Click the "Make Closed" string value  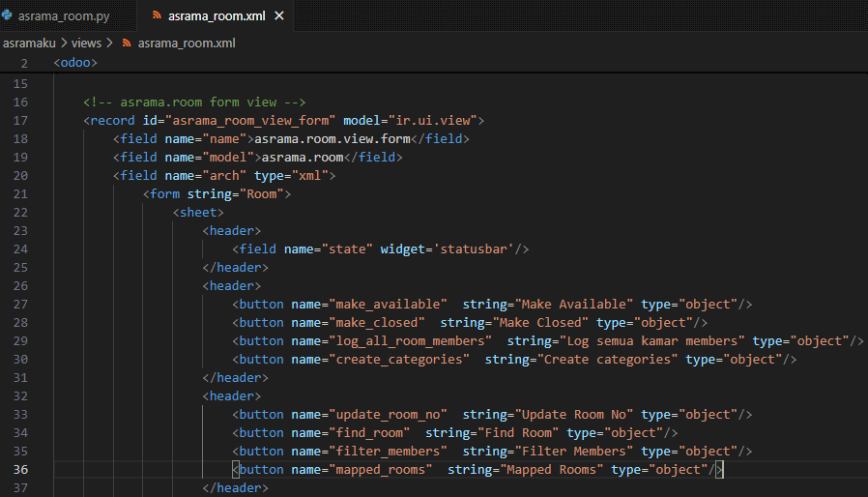pyautogui.click(x=540, y=322)
